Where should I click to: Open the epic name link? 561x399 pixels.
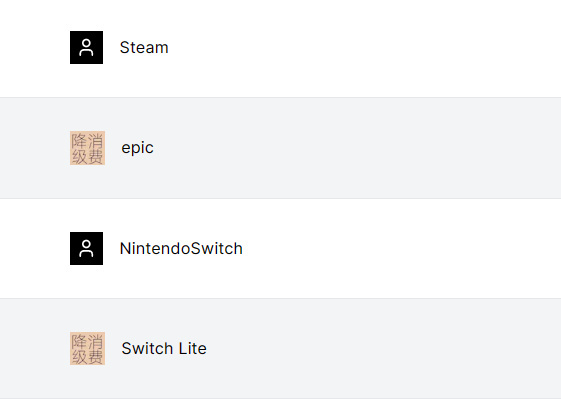click(137, 148)
